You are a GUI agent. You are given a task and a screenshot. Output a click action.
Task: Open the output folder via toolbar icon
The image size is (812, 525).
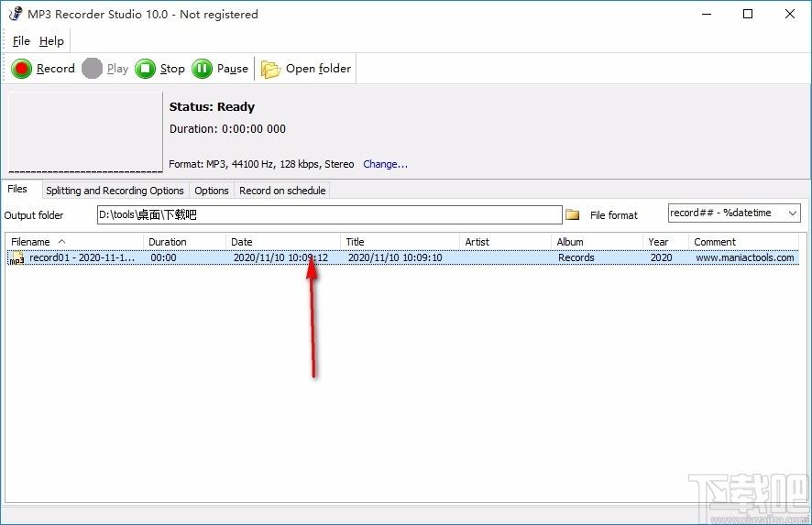point(270,69)
